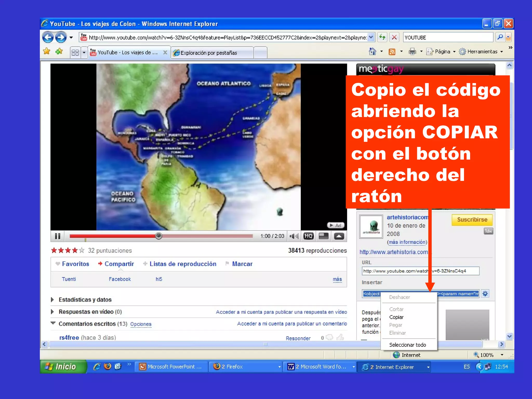Switch to Exploración por pestañas tab
Image resolution: width=532 pixels, height=399 pixels.
212,53
